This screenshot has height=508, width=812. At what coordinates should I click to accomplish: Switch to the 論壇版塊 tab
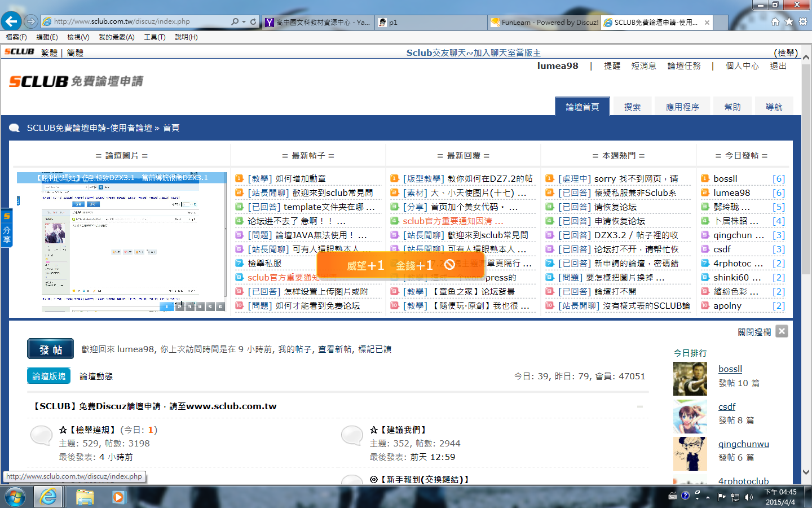coord(48,376)
